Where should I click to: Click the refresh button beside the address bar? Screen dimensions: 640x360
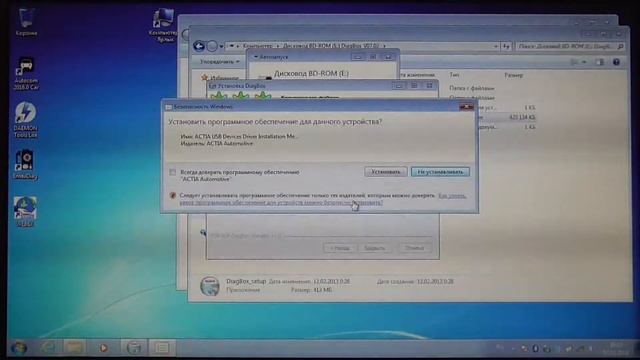pyautogui.click(x=506, y=47)
